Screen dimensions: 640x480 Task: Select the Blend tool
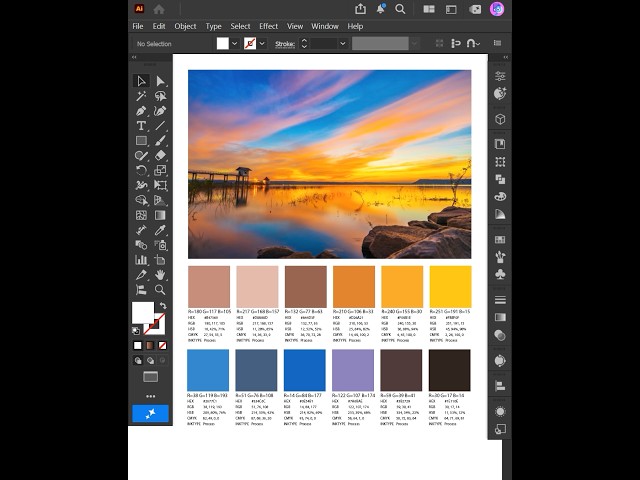pos(141,245)
